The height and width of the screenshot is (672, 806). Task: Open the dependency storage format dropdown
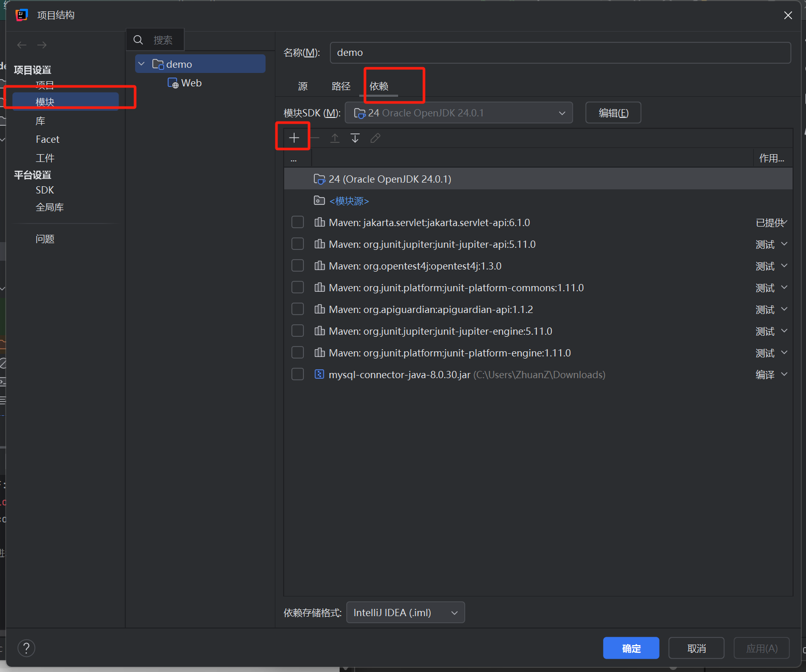tap(405, 613)
